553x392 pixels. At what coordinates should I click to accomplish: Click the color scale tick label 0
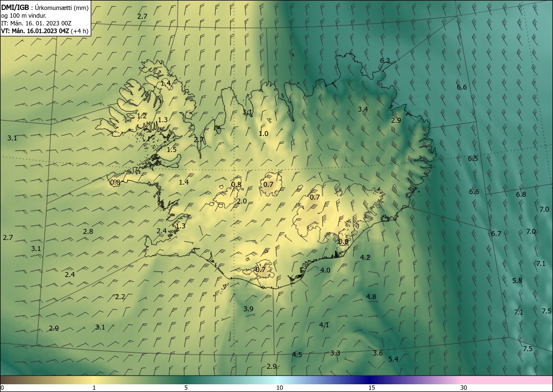tap(2, 388)
